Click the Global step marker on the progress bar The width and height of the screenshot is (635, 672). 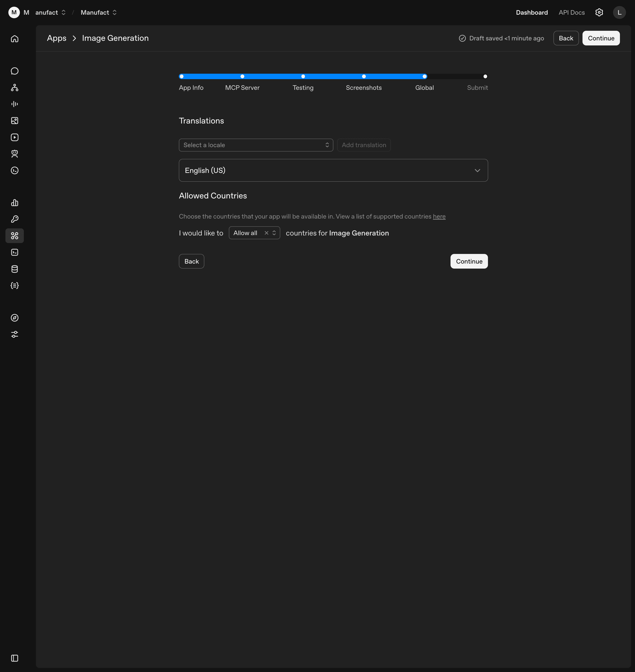click(x=424, y=77)
